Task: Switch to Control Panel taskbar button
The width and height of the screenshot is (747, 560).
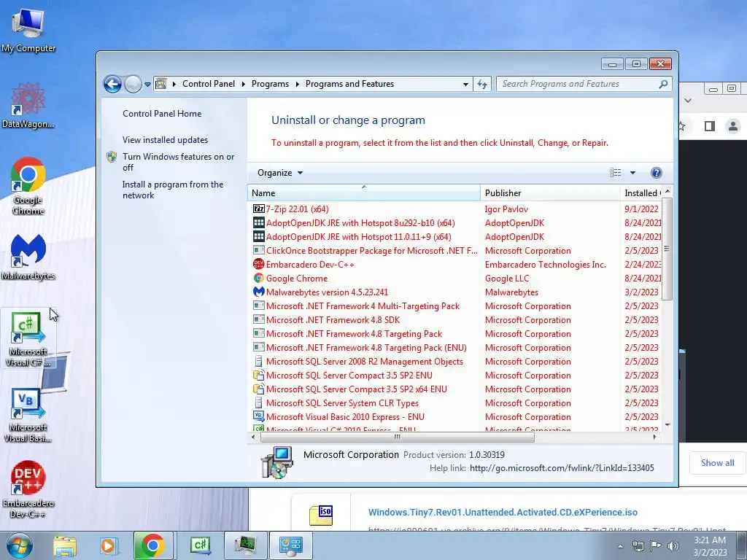Action: tap(291, 545)
